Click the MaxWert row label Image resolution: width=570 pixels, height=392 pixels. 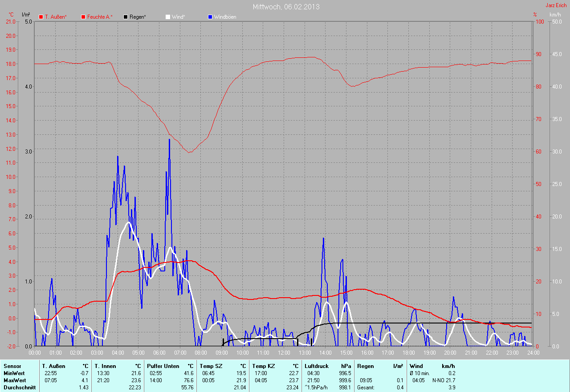click(14, 380)
